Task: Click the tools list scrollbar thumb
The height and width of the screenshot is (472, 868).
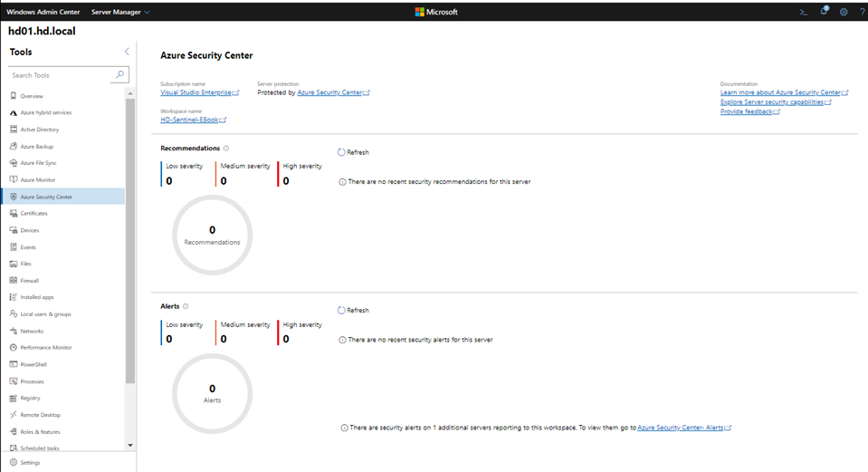Action: tap(130, 241)
